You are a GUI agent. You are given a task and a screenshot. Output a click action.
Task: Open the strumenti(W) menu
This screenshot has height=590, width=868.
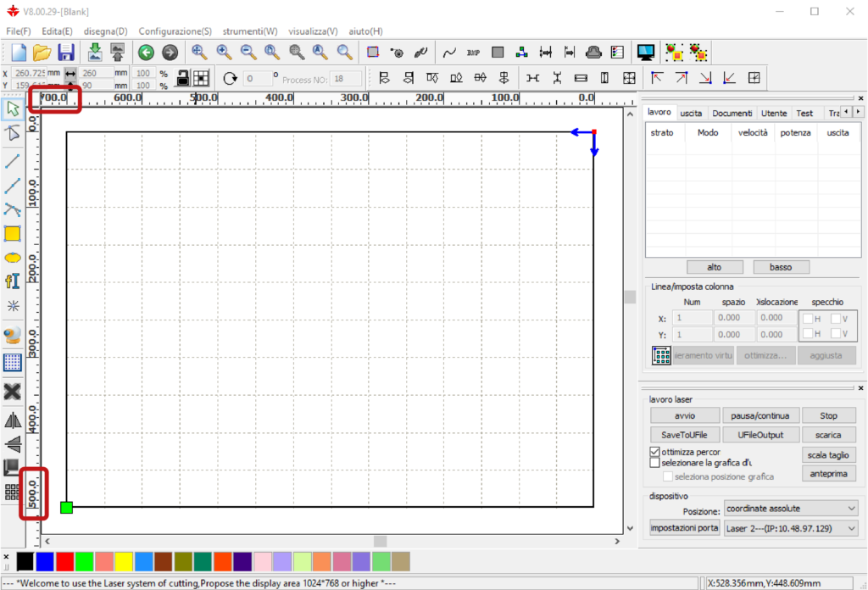(250, 31)
